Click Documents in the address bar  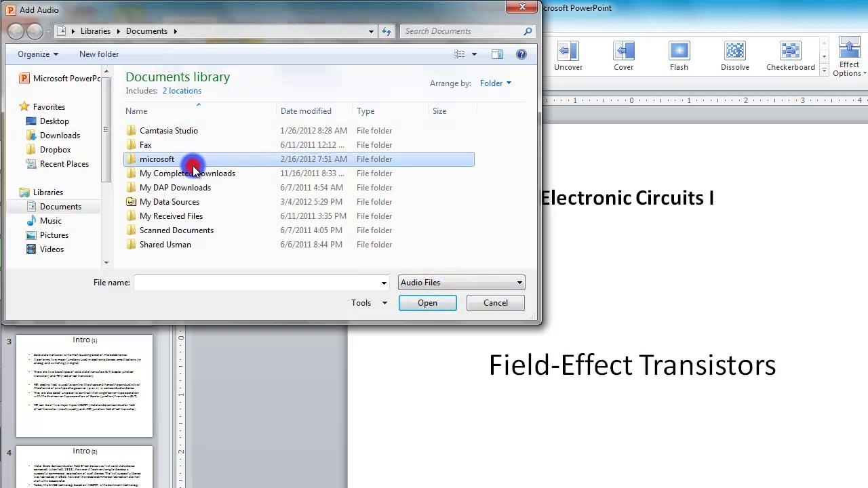[x=146, y=31]
